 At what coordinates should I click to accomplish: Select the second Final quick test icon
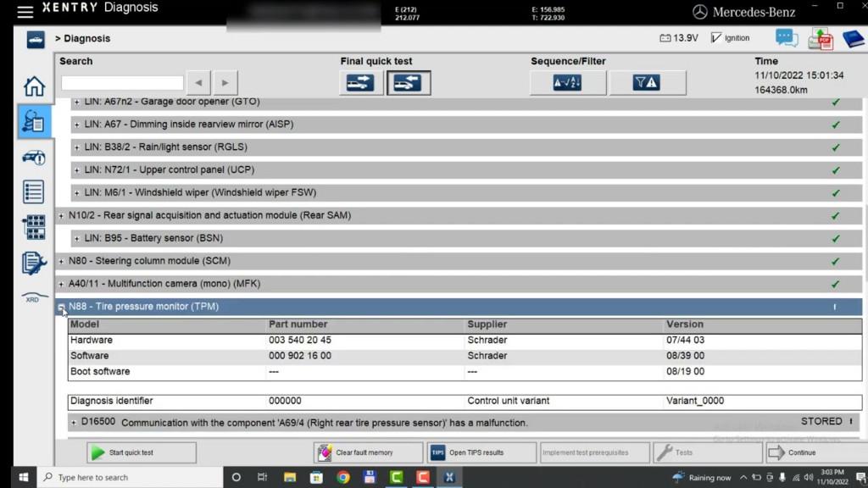click(408, 83)
